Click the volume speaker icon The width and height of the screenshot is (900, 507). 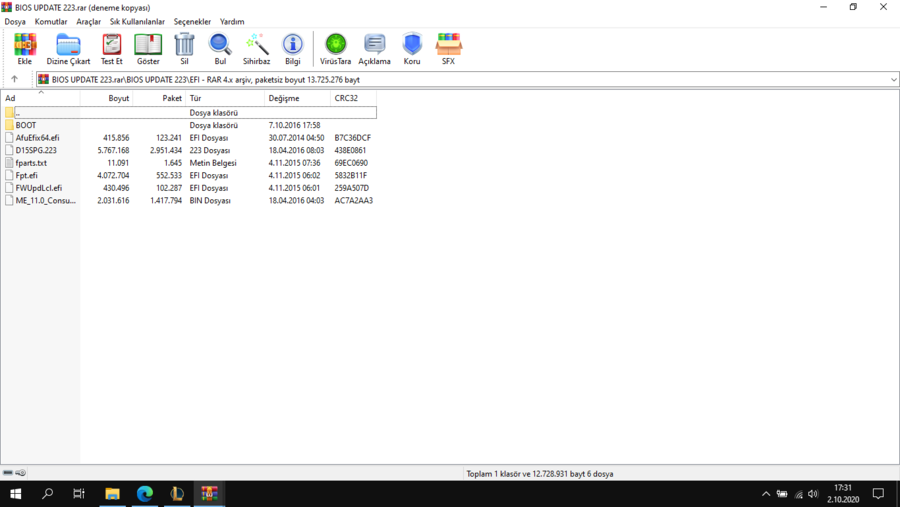813,494
